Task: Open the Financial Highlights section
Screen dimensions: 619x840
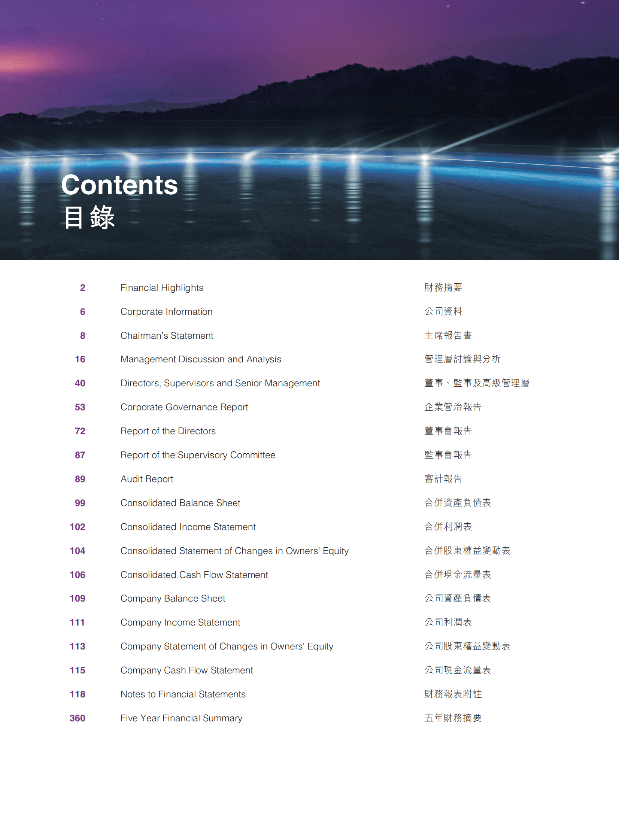Action: pyautogui.click(x=162, y=287)
